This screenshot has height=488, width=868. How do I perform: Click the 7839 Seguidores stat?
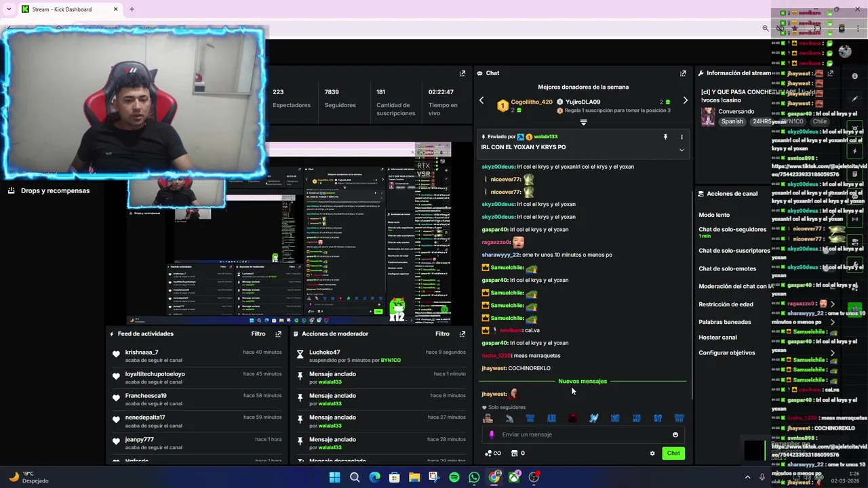(x=340, y=99)
